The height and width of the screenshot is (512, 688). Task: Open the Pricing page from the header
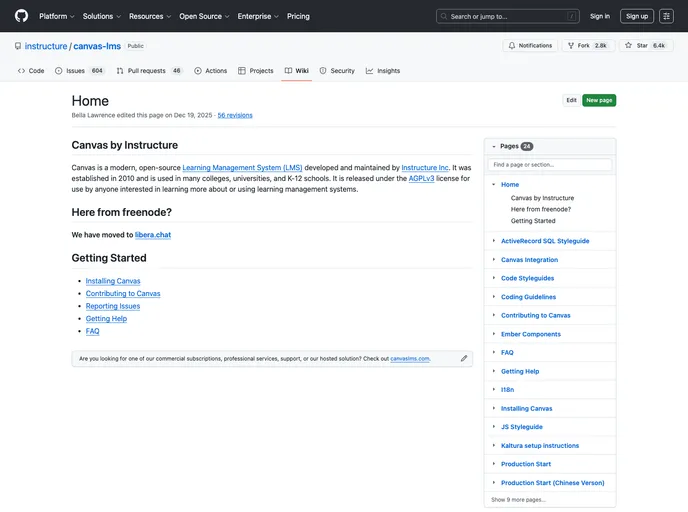298,16
